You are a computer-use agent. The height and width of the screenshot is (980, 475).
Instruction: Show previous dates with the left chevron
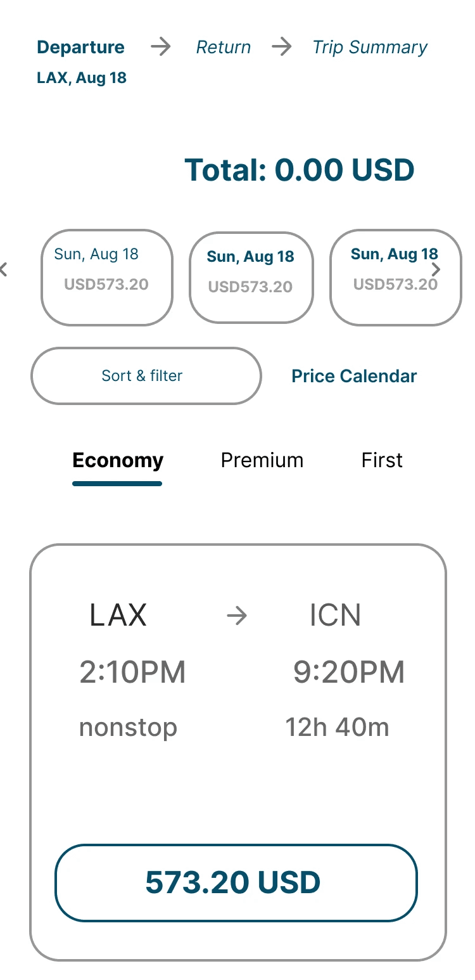[x=4, y=269]
